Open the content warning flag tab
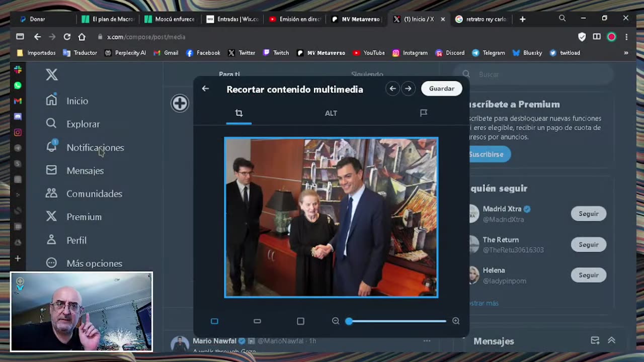 [x=424, y=113]
